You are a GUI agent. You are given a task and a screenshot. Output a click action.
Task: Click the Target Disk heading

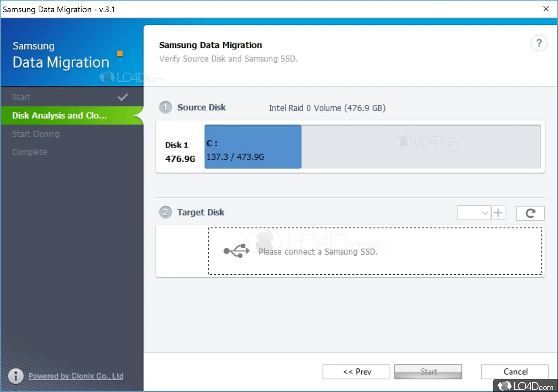pyautogui.click(x=201, y=212)
